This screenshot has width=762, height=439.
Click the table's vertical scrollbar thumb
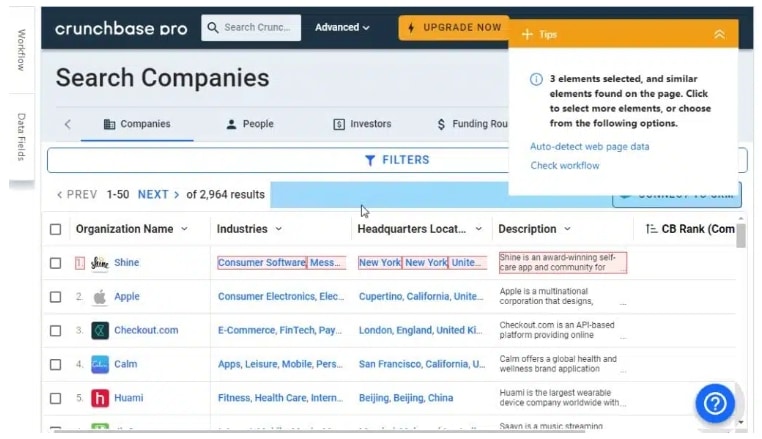(x=741, y=235)
